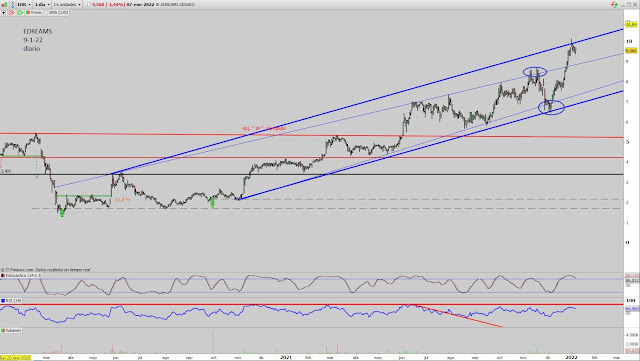Open the Estocástico (14 6 3) indicator label

(x=24, y=276)
